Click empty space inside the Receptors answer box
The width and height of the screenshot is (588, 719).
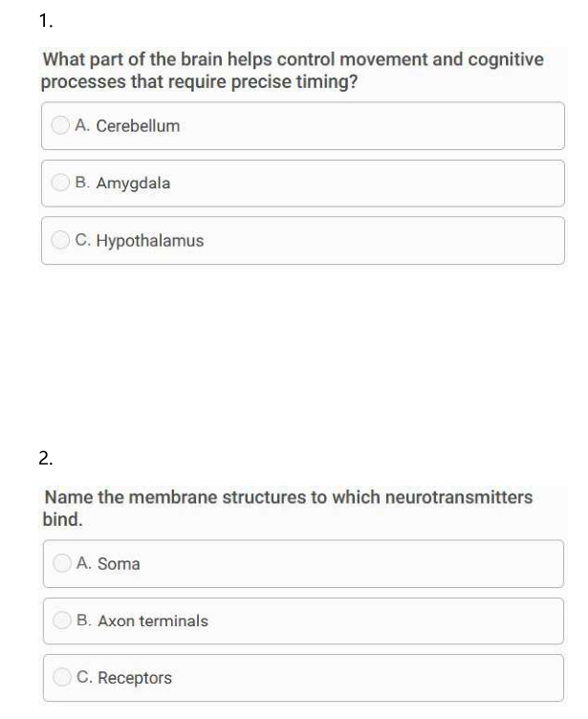pyautogui.click(x=382, y=679)
